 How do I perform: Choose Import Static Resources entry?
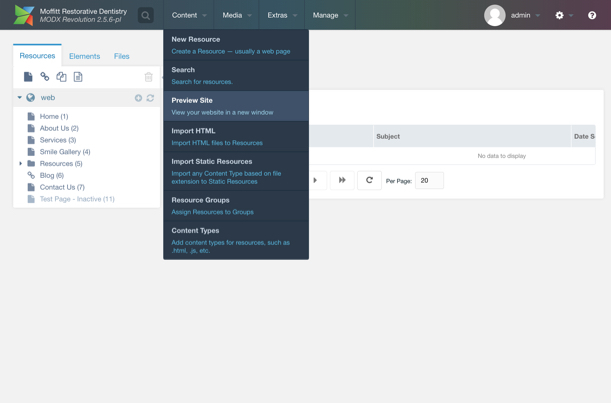click(236, 171)
